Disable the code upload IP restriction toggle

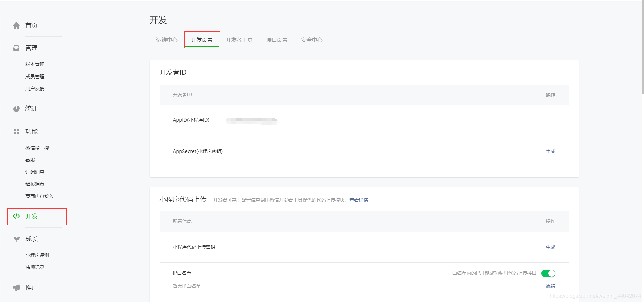[548, 273]
